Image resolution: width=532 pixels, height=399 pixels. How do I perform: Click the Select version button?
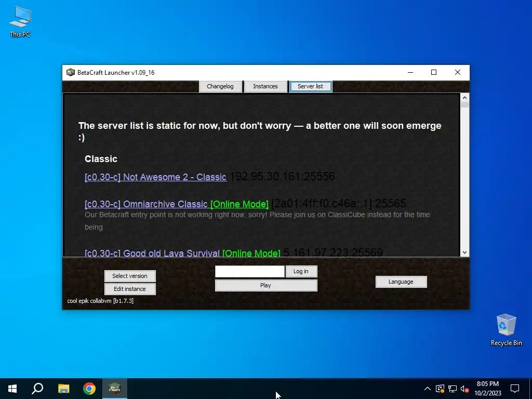coord(130,276)
